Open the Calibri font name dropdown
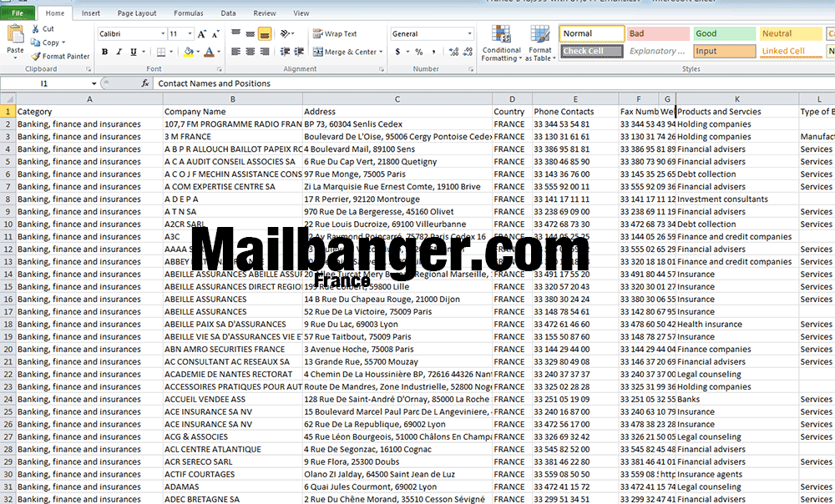This screenshot has width=835, height=504. coord(163,34)
